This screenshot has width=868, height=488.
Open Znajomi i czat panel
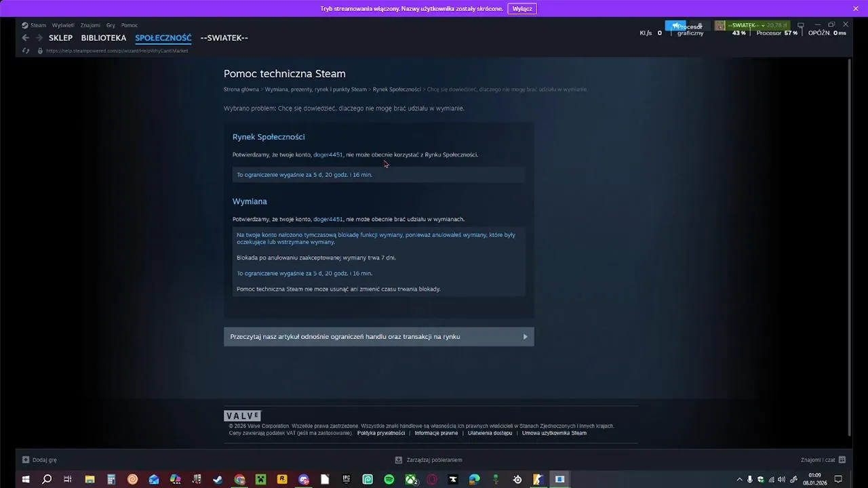tap(823, 460)
